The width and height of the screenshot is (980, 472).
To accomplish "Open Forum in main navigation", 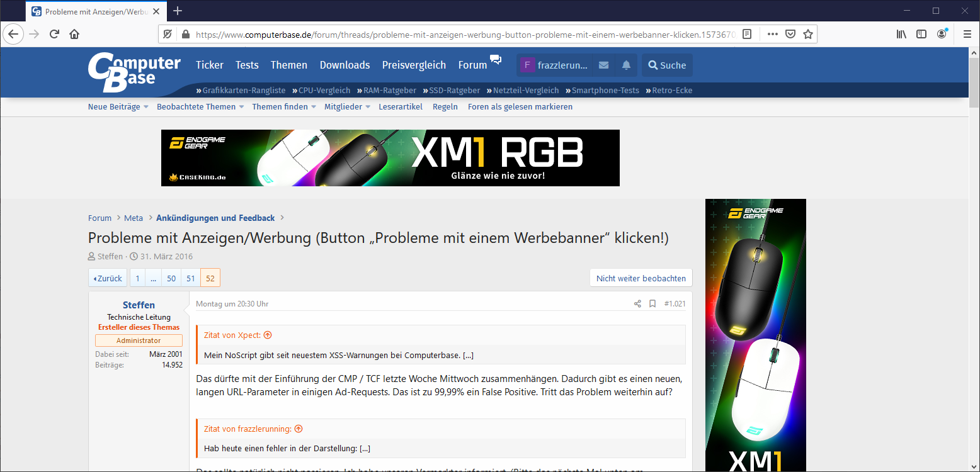I will tap(473, 65).
